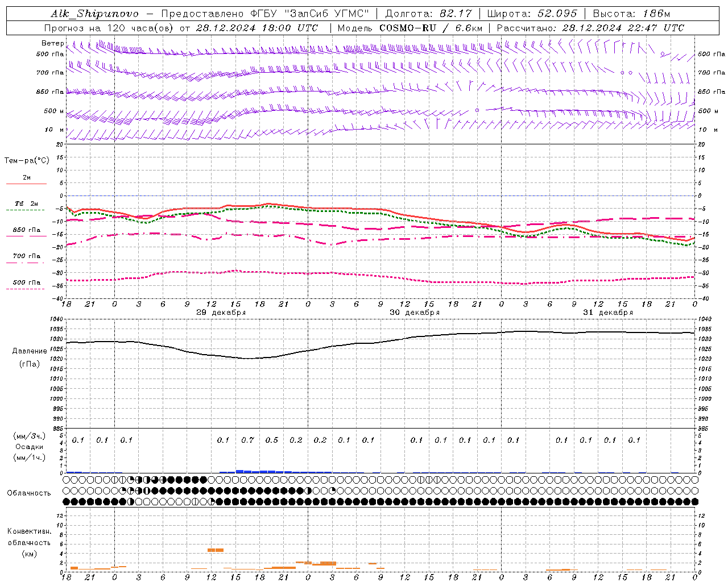This screenshot has height=582, width=728.
Task: Click the 31 декабря date label
Action: (608, 313)
